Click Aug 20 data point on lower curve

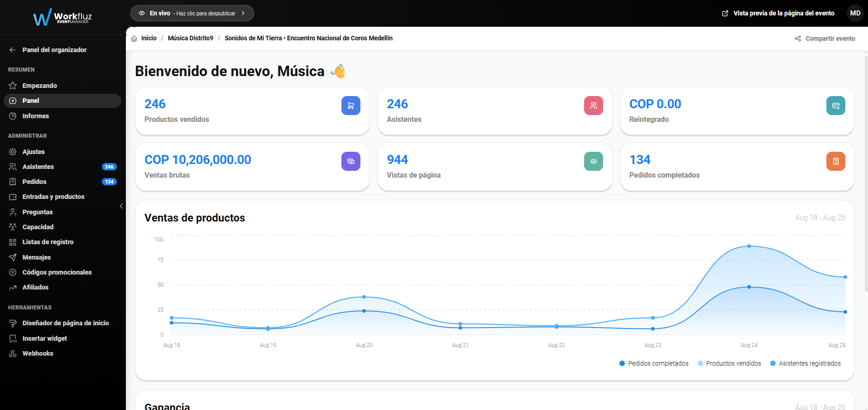click(364, 311)
